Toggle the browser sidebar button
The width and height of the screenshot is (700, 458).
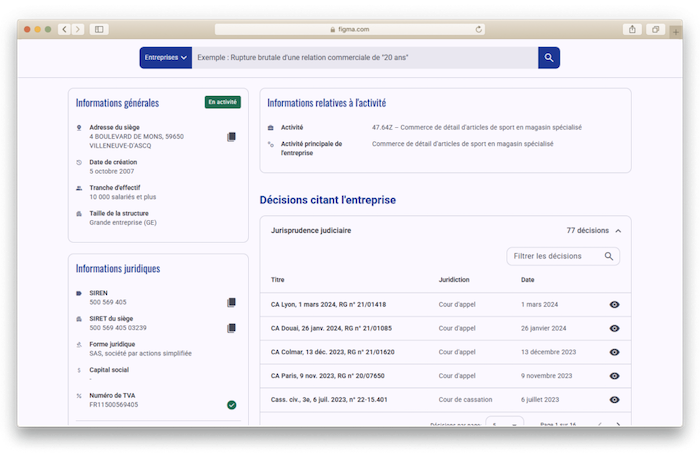click(99, 29)
